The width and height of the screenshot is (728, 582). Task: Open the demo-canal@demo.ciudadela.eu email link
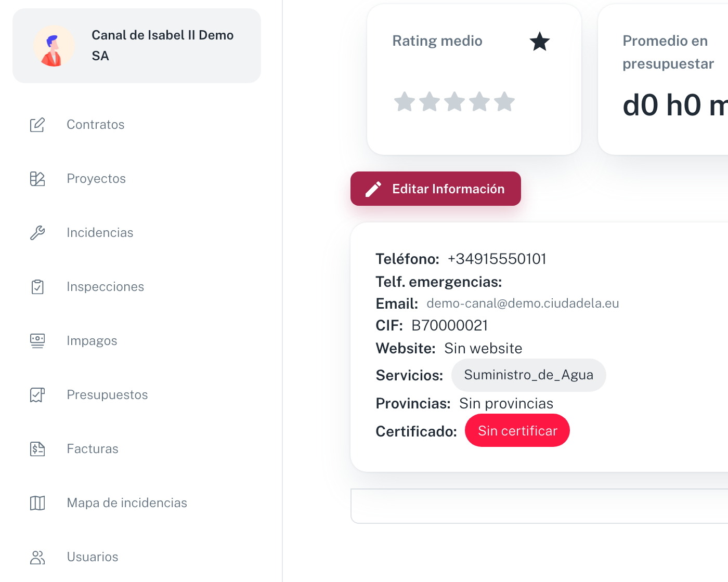pyautogui.click(x=523, y=303)
